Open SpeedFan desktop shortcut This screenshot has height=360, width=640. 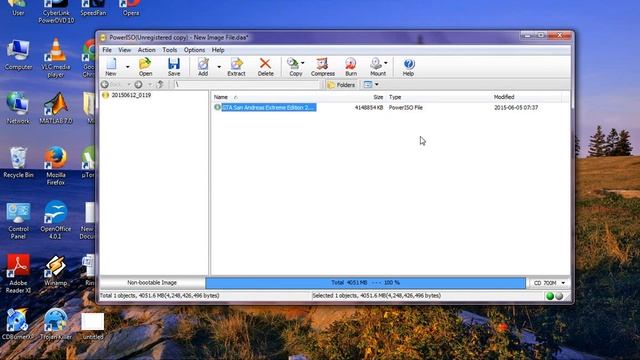tap(93, 9)
